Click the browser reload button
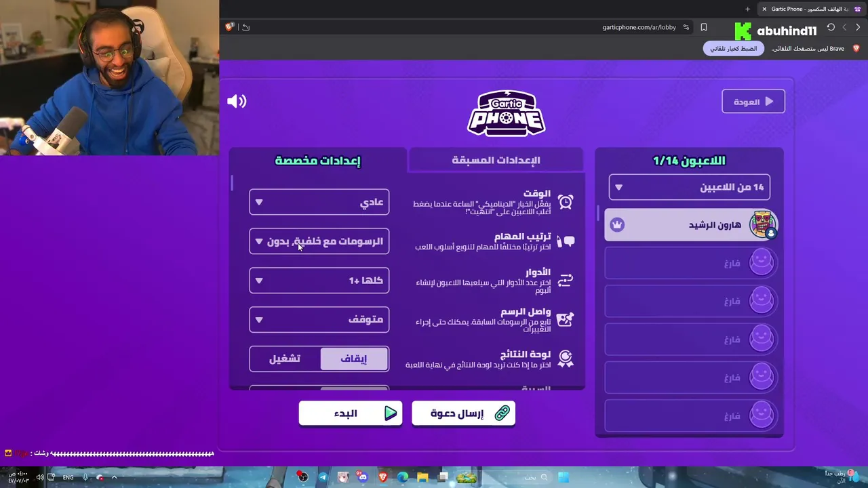Image resolution: width=868 pixels, height=488 pixels. [831, 27]
